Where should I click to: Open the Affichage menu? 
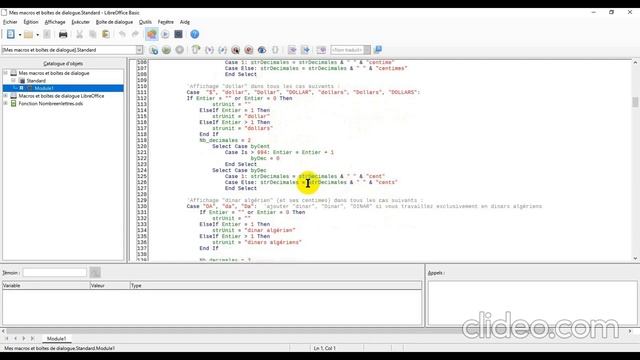[55, 22]
